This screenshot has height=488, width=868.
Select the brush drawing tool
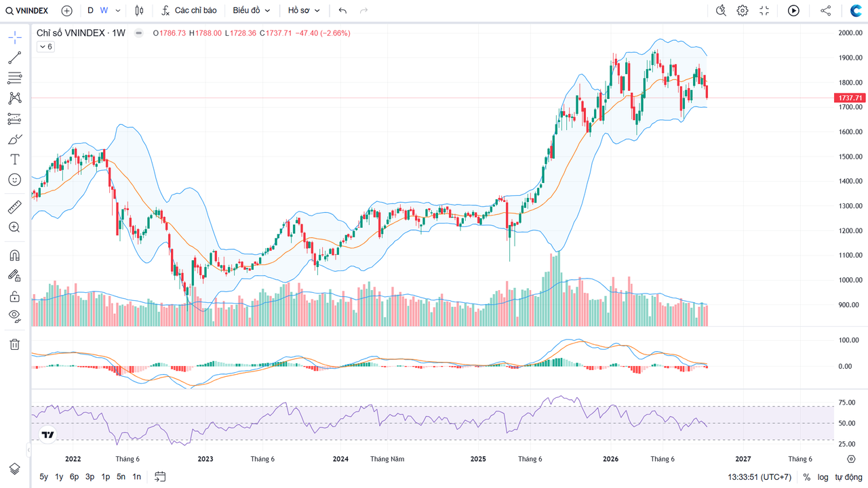click(14, 139)
